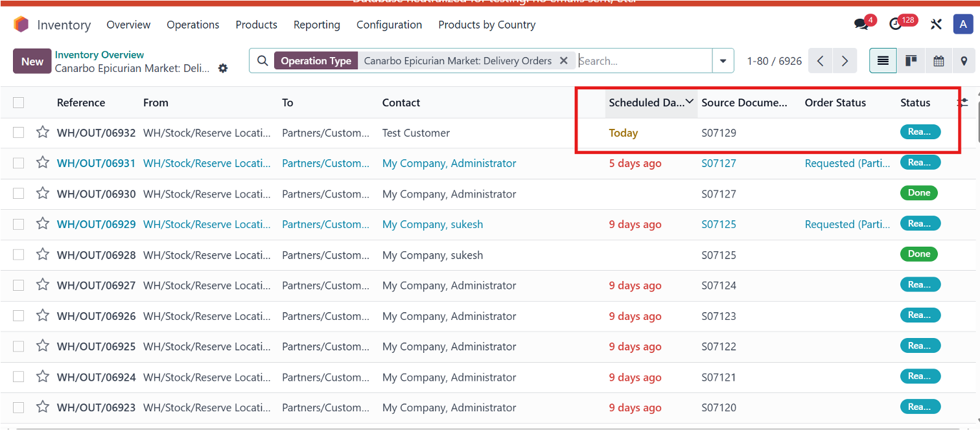This screenshot has height=430, width=980.
Task: Switch to the calendar view
Action: click(x=938, y=61)
